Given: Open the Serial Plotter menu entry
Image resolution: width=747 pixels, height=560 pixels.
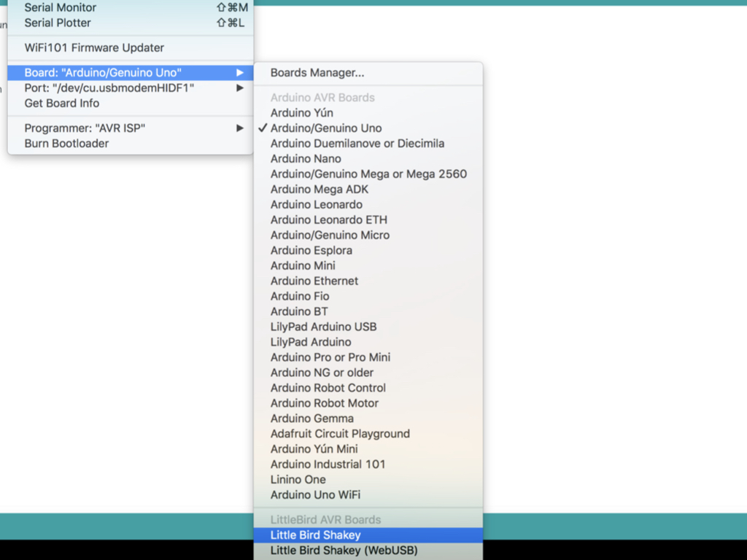Looking at the screenshot, I should point(130,23).
